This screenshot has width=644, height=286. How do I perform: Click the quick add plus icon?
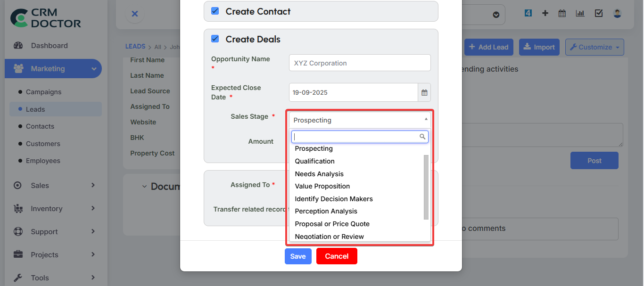click(x=545, y=13)
